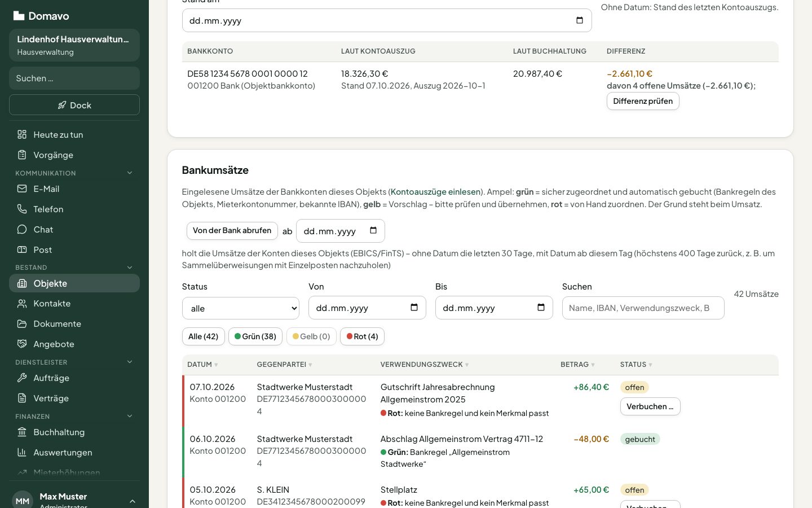The width and height of the screenshot is (812, 508).
Task: Sort by the Betrag column header
Action: coord(577,365)
